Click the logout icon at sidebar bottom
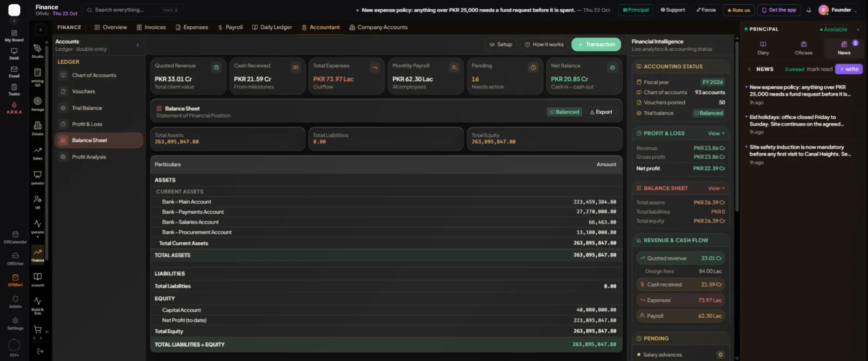The height and width of the screenshot is (361, 868). pos(40,351)
